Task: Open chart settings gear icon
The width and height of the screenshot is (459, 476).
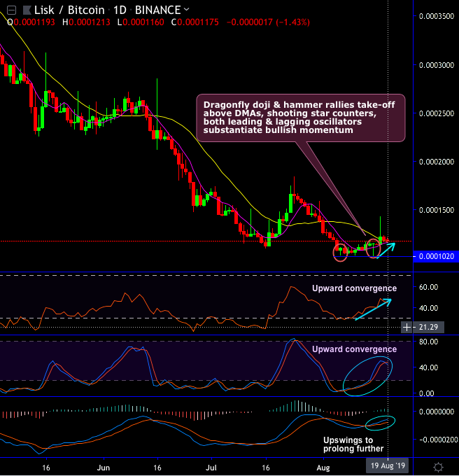Action: coord(438,467)
